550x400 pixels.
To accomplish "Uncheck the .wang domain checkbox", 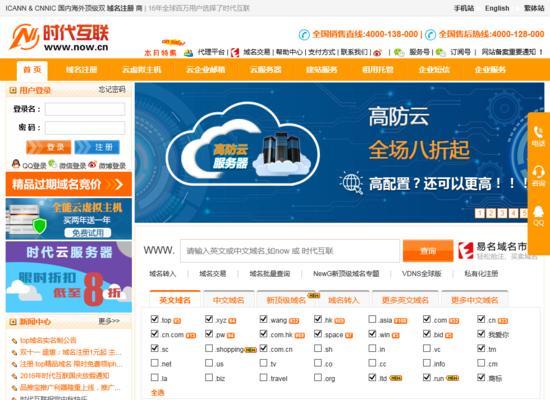I will (x=263, y=319).
